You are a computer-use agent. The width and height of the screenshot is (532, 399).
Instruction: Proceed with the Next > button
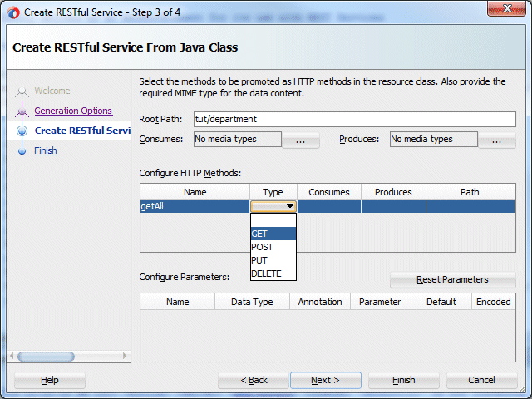325,380
